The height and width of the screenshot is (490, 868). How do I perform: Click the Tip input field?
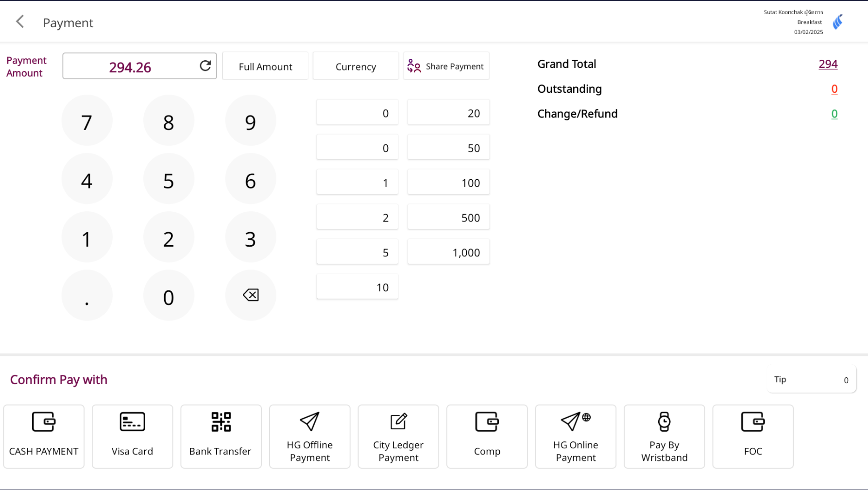(811, 380)
